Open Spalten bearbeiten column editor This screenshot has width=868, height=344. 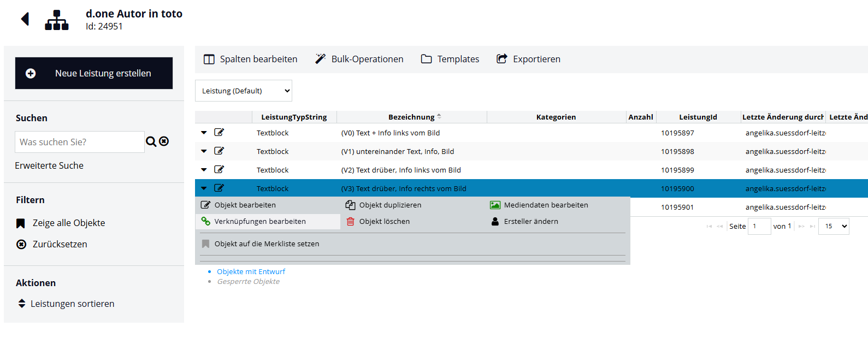pyautogui.click(x=250, y=59)
